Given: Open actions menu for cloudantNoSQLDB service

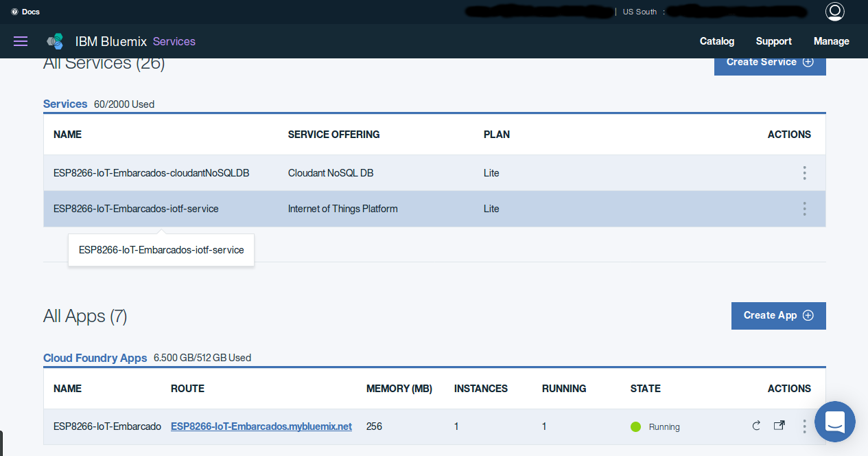Looking at the screenshot, I should pos(804,173).
